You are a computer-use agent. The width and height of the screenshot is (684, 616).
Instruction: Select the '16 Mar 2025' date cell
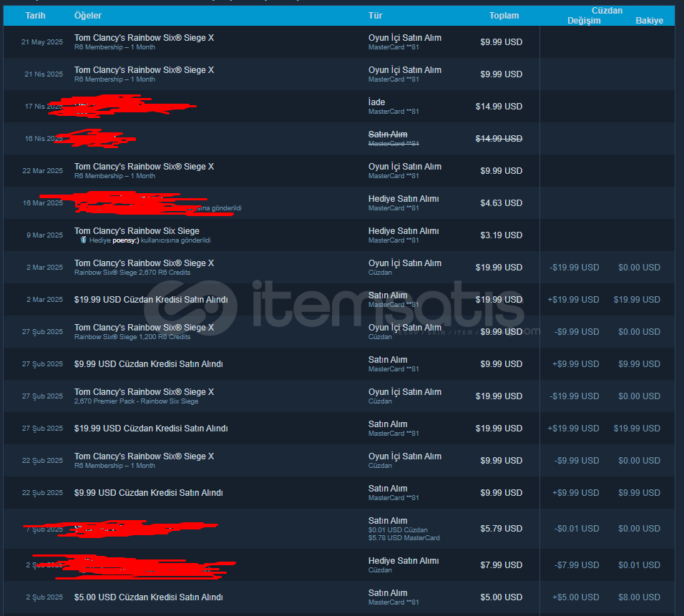tap(43, 203)
